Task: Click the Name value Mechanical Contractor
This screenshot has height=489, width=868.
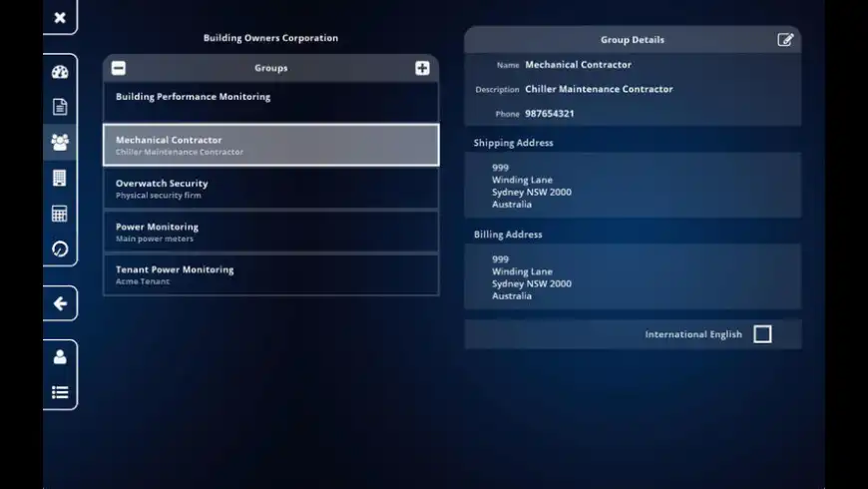Action: (578, 65)
